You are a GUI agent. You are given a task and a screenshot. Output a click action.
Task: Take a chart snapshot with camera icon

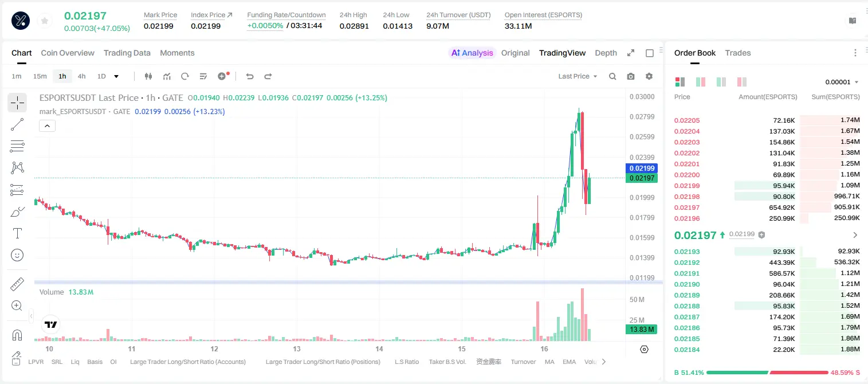(x=631, y=76)
